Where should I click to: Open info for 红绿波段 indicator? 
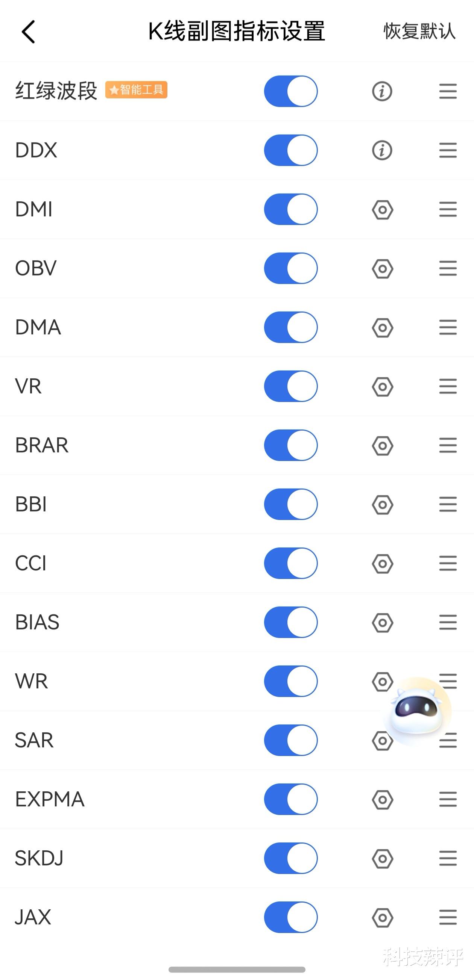click(x=382, y=91)
